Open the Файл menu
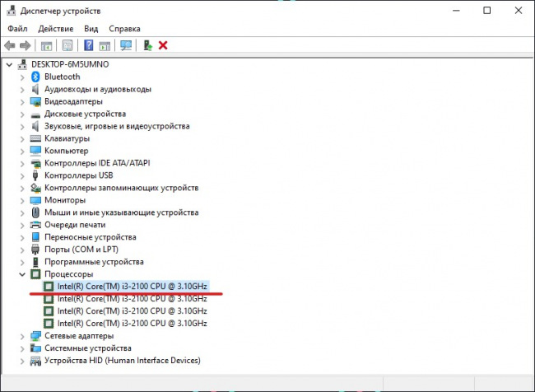This screenshot has height=392, width=535. pyautogui.click(x=17, y=29)
